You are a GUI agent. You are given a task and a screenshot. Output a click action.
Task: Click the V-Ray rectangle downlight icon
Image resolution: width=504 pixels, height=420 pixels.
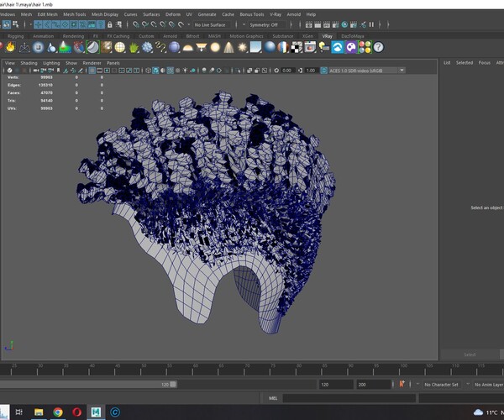pos(202,48)
